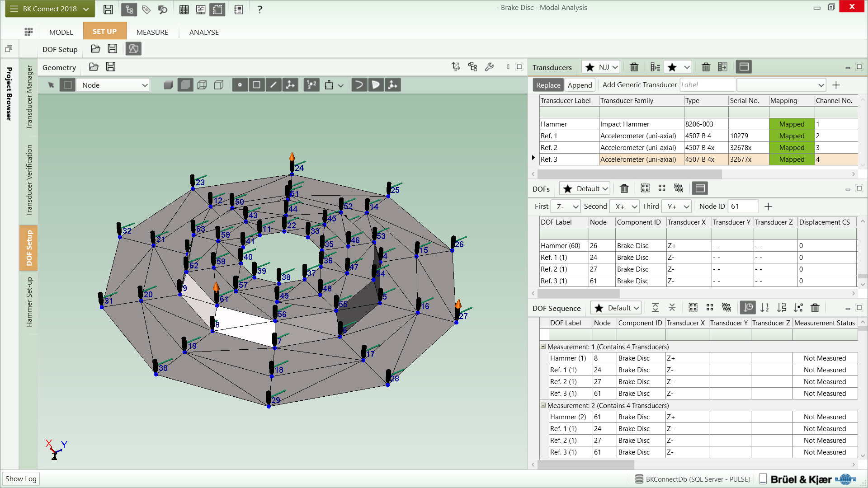Toggle rectangle selection mode button

coord(67,85)
